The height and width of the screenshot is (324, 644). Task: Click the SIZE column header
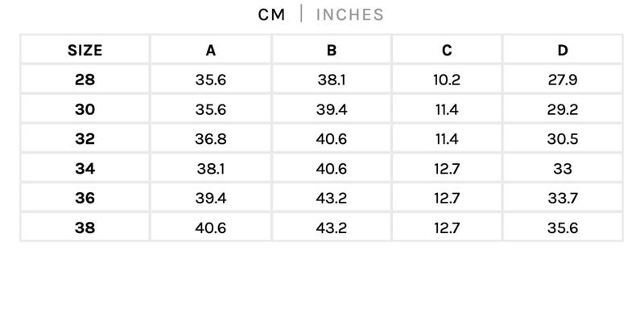coord(85,50)
